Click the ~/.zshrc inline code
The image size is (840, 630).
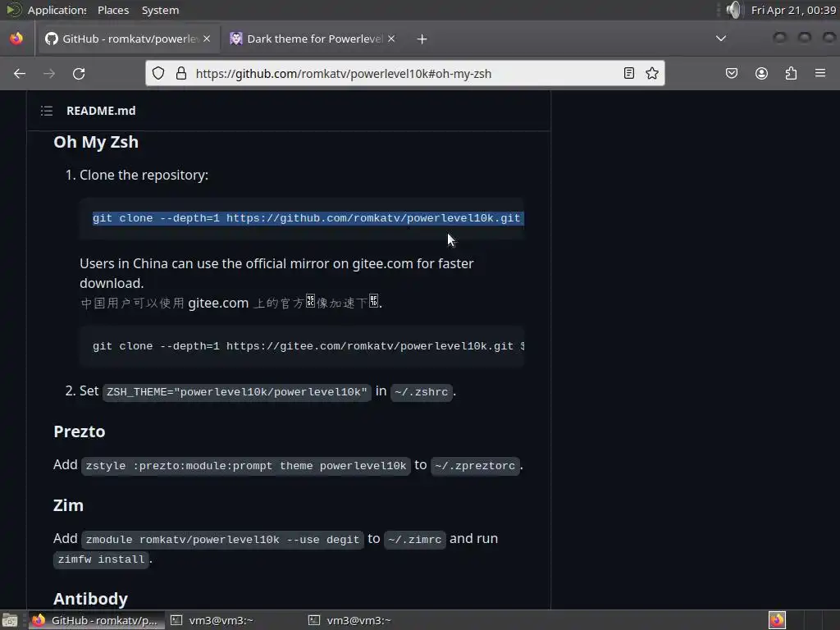(421, 391)
